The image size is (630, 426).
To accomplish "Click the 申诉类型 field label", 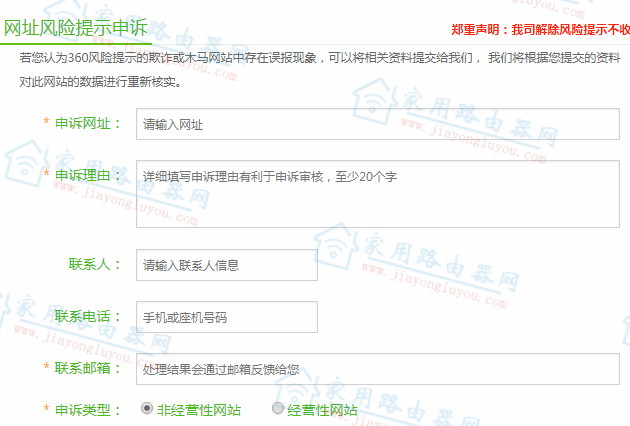I will click(x=88, y=409).
